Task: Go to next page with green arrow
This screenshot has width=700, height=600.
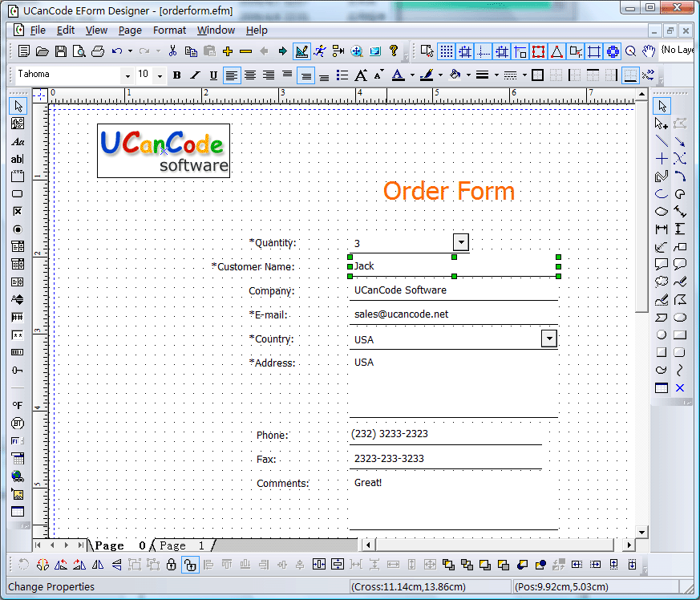Action: point(282,51)
